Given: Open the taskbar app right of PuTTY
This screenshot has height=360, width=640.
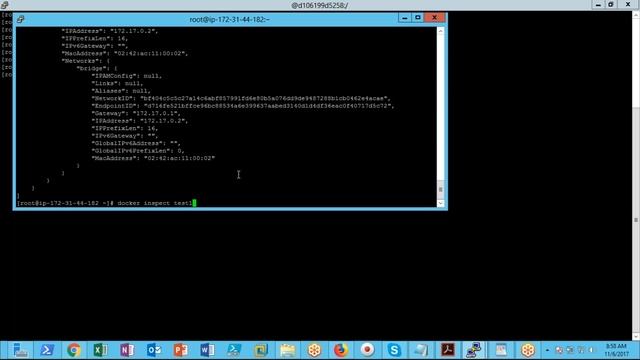Looking at the screenshot, I should coord(501,350).
